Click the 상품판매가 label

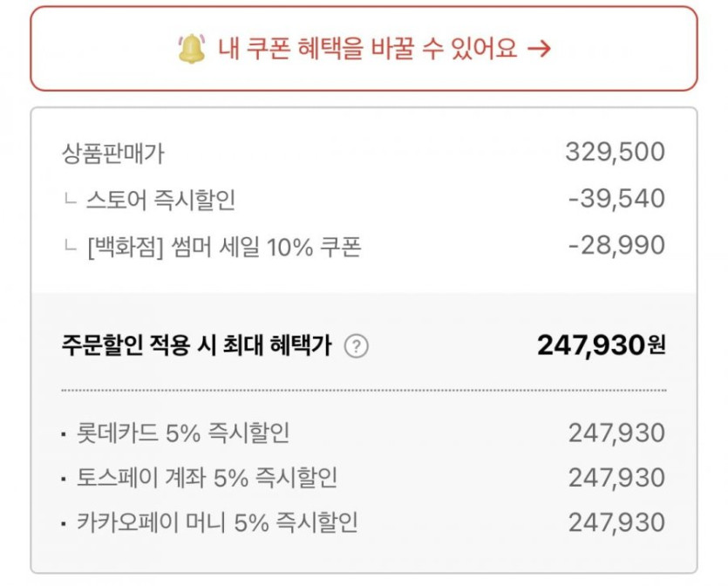pyautogui.click(x=113, y=153)
